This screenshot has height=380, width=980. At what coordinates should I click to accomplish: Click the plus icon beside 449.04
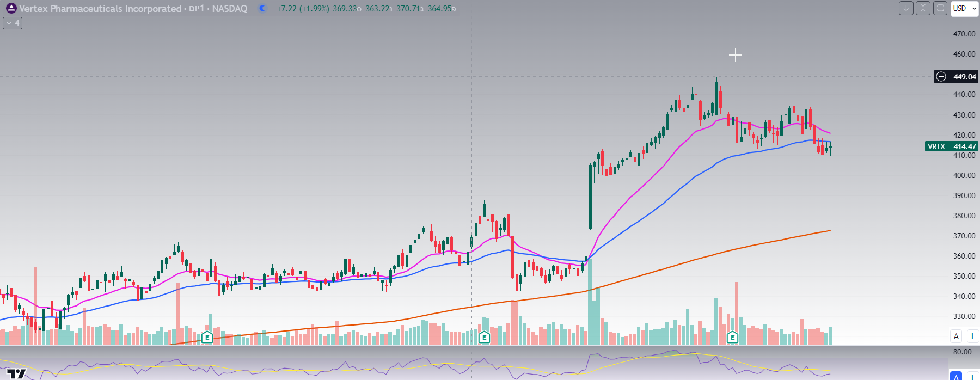coord(941,77)
